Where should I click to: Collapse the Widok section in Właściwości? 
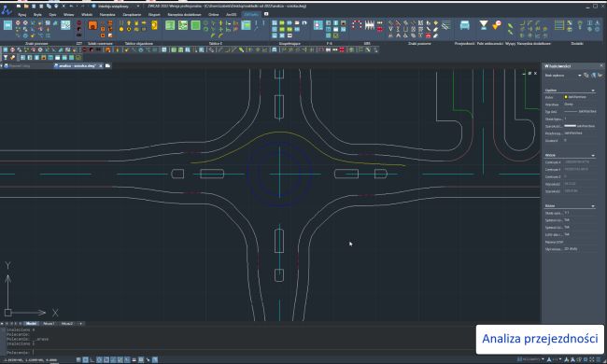[593, 156]
